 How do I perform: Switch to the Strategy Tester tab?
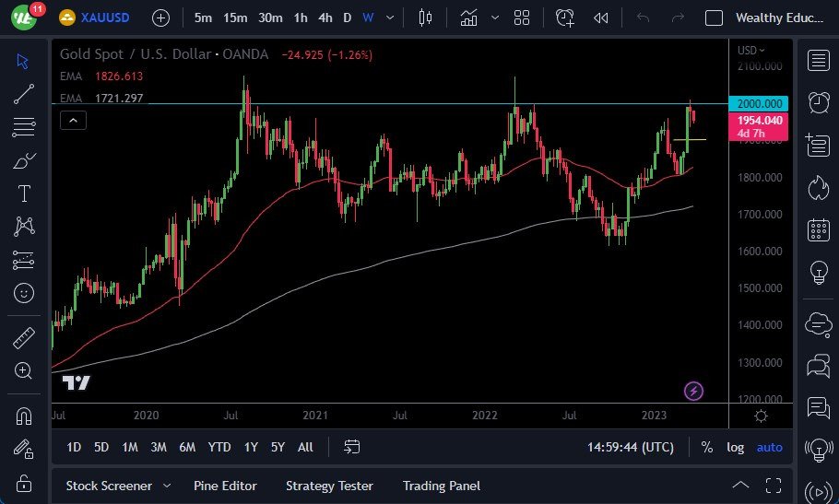[329, 486]
